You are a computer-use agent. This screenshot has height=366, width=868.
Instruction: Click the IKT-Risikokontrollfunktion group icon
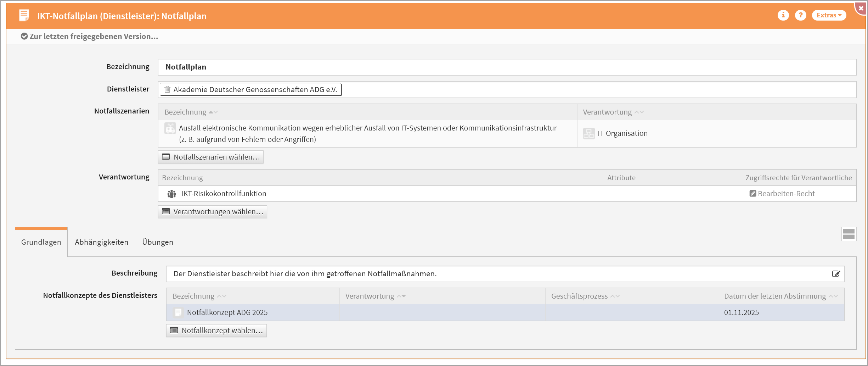coord(171,194)
